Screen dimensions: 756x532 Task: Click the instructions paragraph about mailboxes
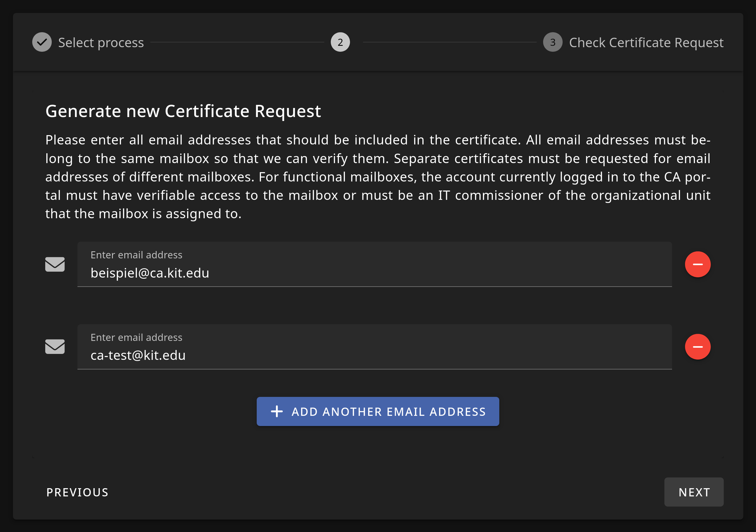[378, 177]
